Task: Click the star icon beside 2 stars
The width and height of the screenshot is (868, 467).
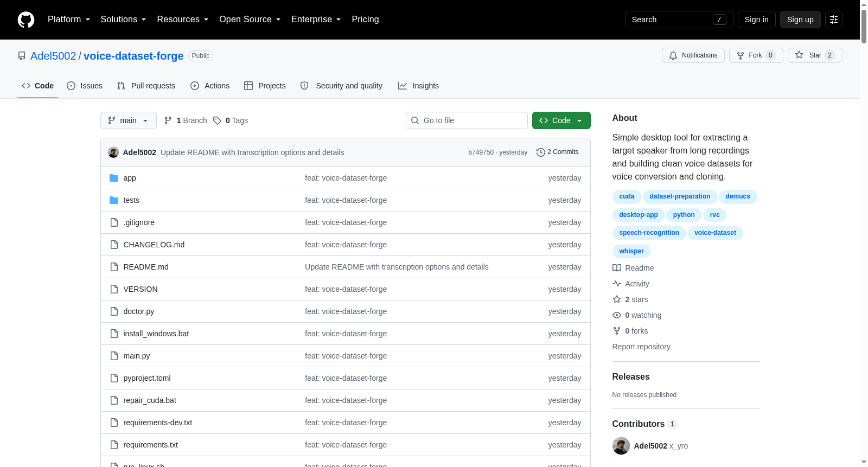Action: click(617, 299)
